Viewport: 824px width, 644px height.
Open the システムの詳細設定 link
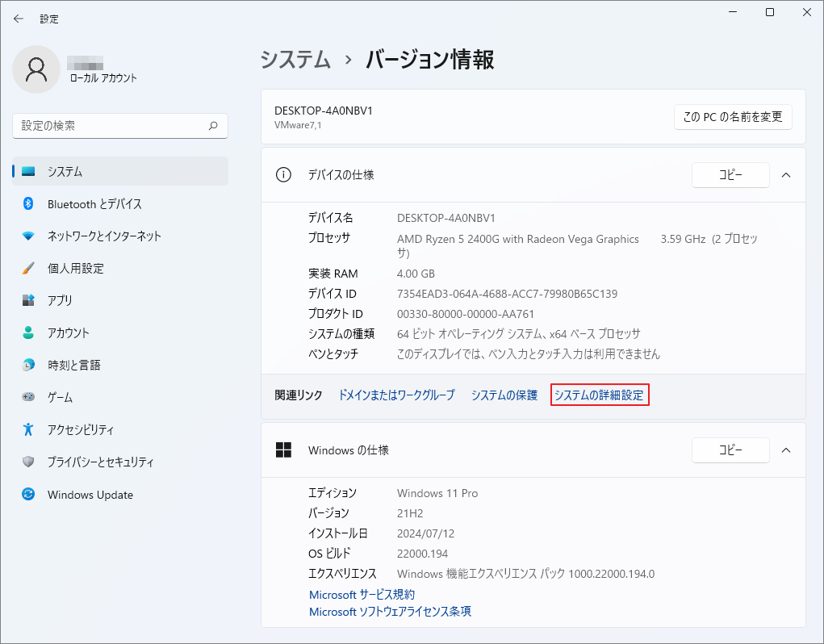click(x=600, y=395)
